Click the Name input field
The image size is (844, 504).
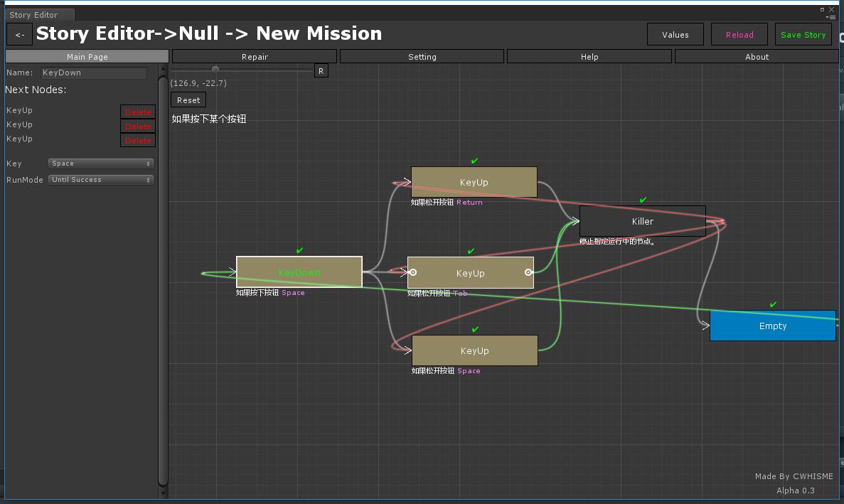point(93,73)
